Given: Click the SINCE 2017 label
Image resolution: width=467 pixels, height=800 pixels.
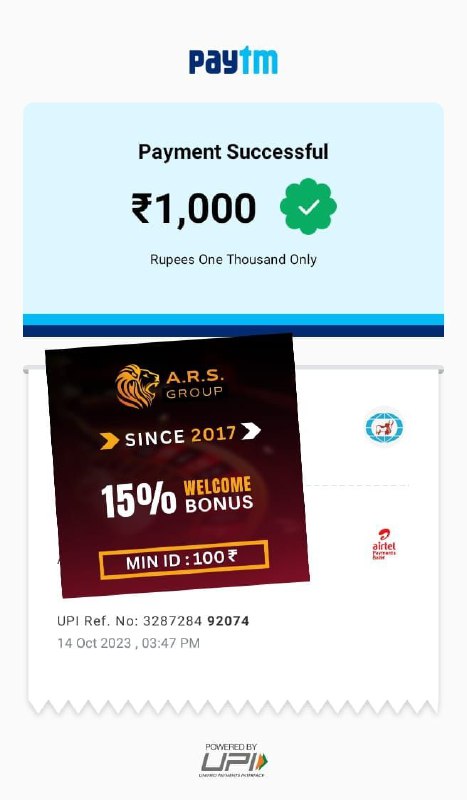Looking at the screenshot, I should click(x=180, y=436).
